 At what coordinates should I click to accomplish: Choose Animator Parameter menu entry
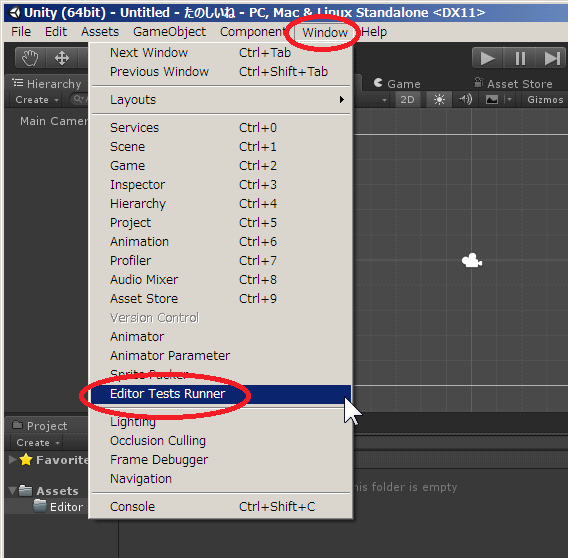coord(221,355)
